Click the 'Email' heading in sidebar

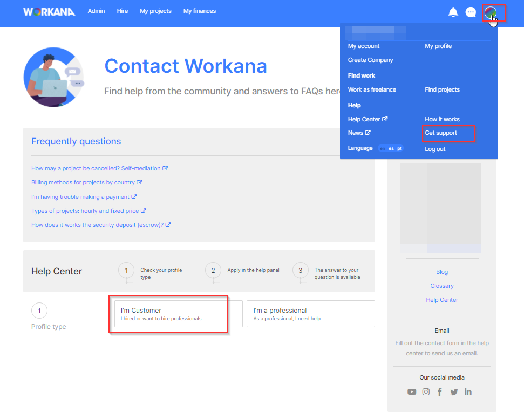click(442, 331)
